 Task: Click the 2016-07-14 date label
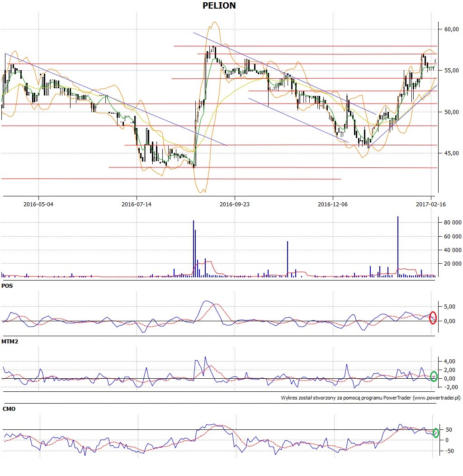pyautogui.click(x=137, y=205)
